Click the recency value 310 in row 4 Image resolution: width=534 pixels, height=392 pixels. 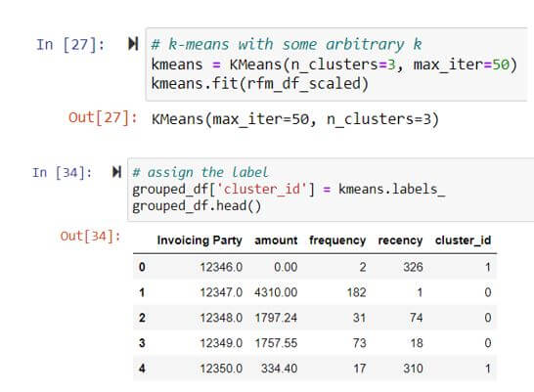click(x=413, y=369)
